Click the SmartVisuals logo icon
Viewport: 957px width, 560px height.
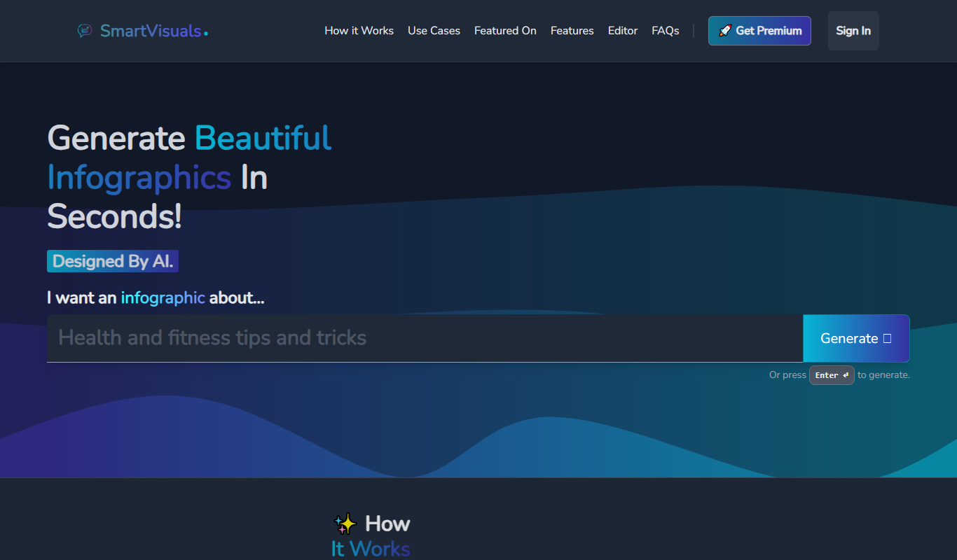click(x=85, y=31)
